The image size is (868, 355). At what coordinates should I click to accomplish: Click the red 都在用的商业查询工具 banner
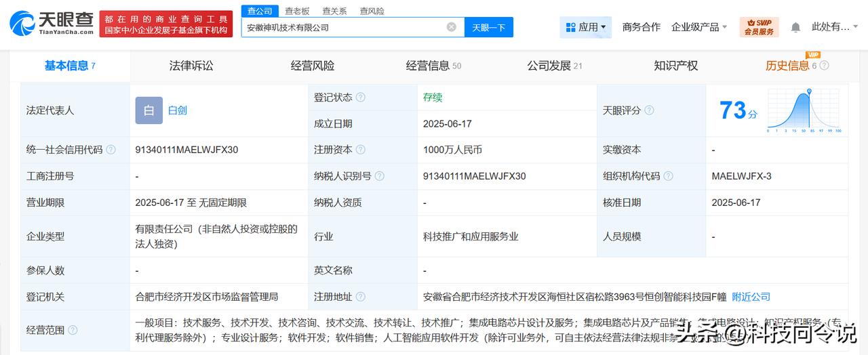[x=167, y=24]
